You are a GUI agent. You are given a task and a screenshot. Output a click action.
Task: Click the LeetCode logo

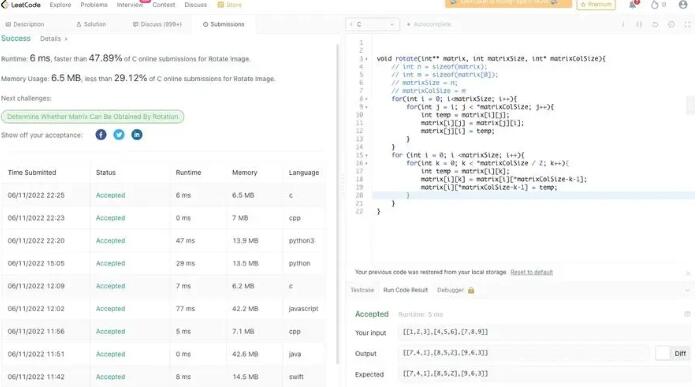click(x=21, y=5)
